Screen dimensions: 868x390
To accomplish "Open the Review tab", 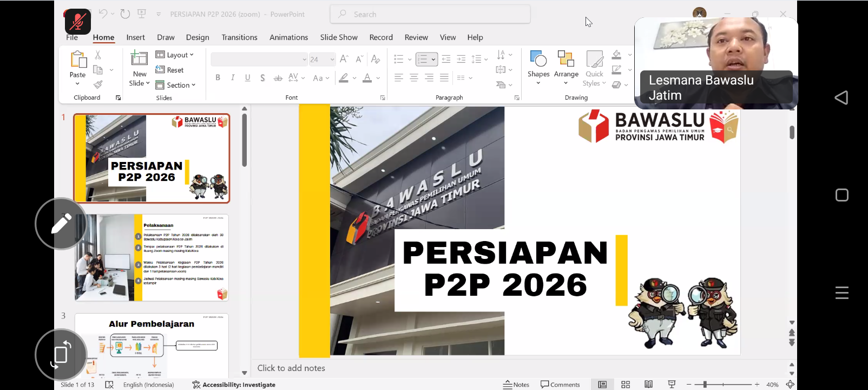I will pos(416,37).
